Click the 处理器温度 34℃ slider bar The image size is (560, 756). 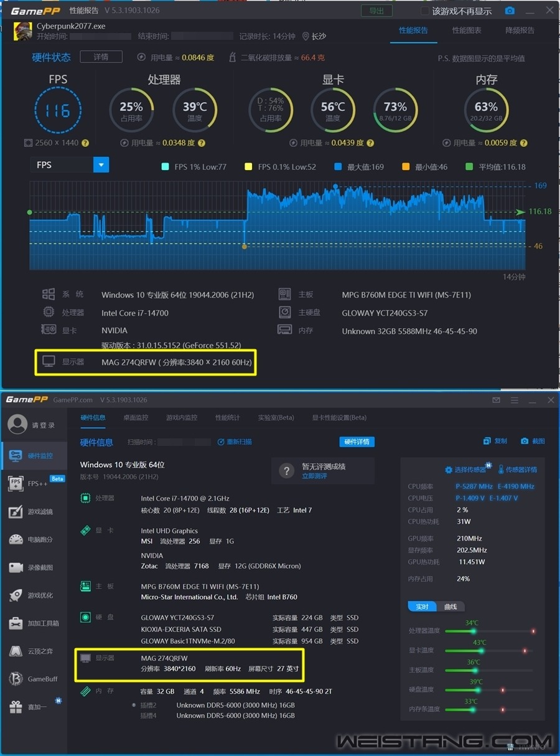click(488, 631)
